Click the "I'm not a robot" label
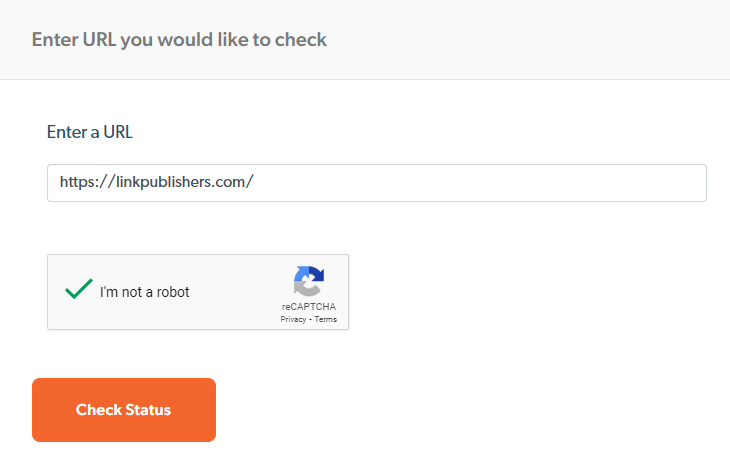Screen dimensions: 730x460 pos(144,292)
